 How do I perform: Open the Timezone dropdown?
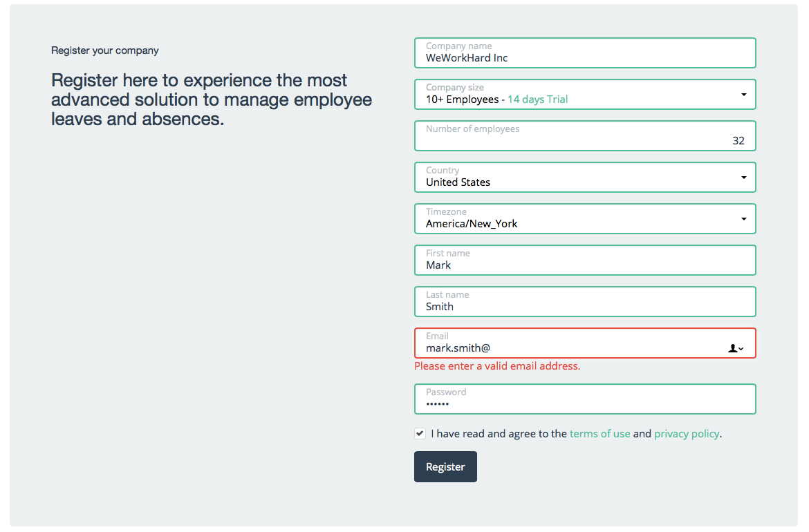(x=744, y=218)
